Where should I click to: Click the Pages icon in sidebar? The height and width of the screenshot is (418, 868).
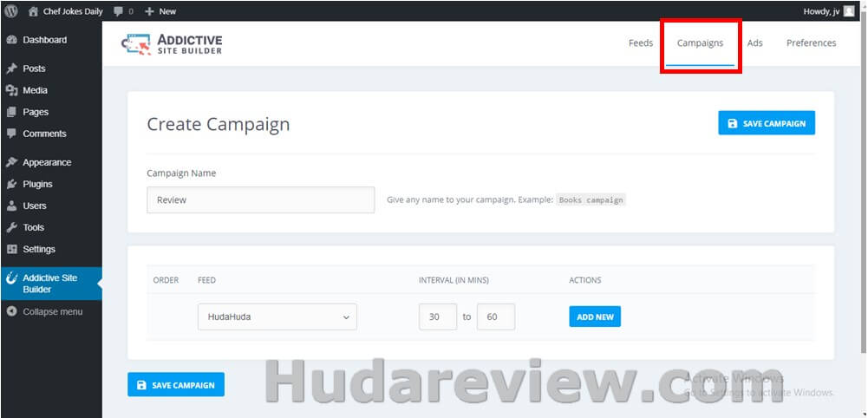(x=11, y=112)
